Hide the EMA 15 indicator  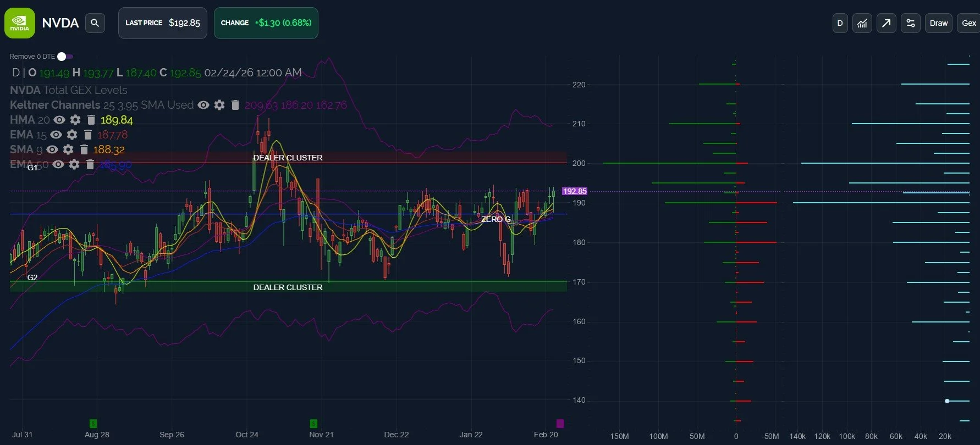(56, 135)
